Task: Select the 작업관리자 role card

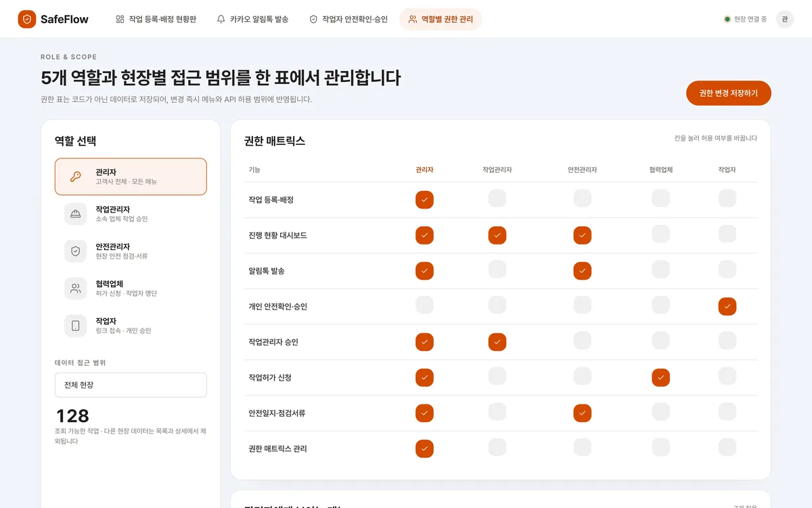Action: point(131,214)
